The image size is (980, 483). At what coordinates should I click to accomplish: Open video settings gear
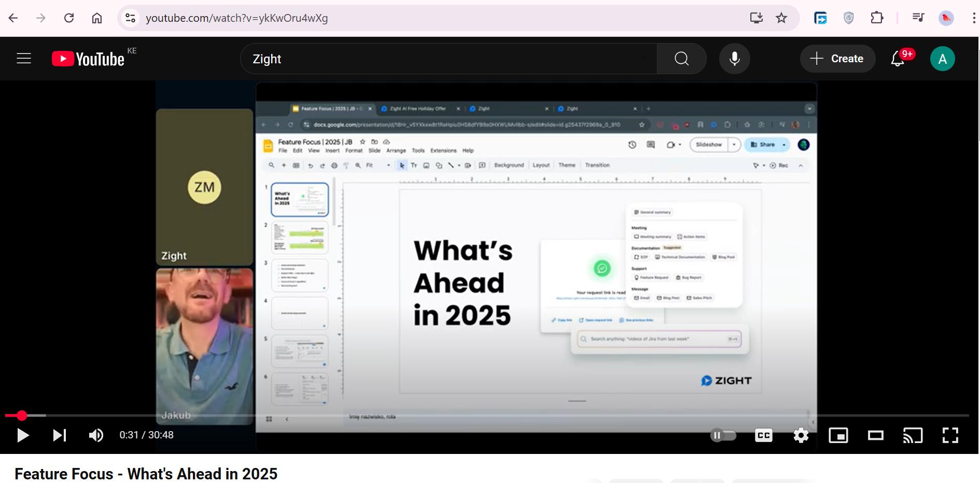[801, 435]
